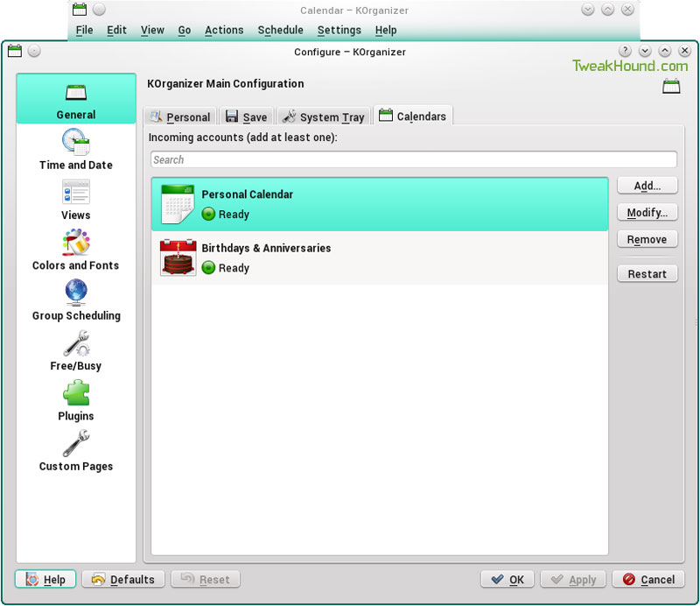700x606 pixels.
Task: Switch to the Personal tab
Action: click(180, 116)
